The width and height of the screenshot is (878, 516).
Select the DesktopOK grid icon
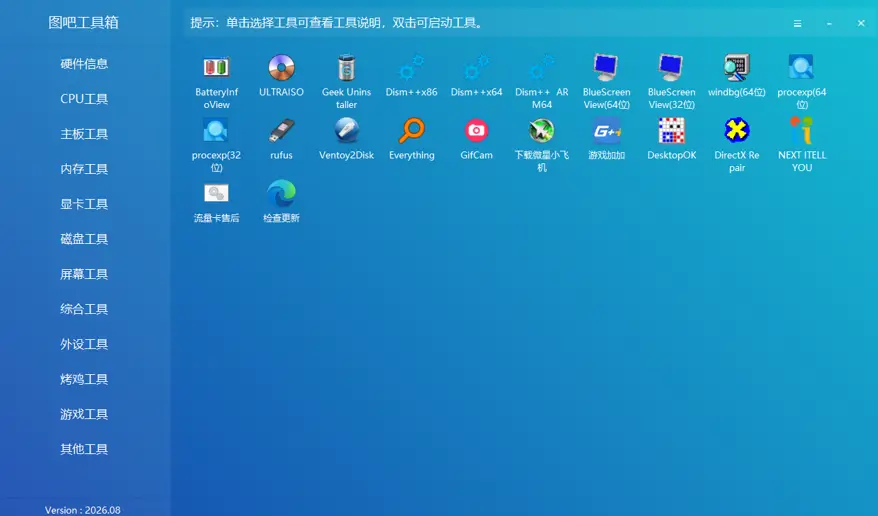pyautogui.click(x=671, y=130)
